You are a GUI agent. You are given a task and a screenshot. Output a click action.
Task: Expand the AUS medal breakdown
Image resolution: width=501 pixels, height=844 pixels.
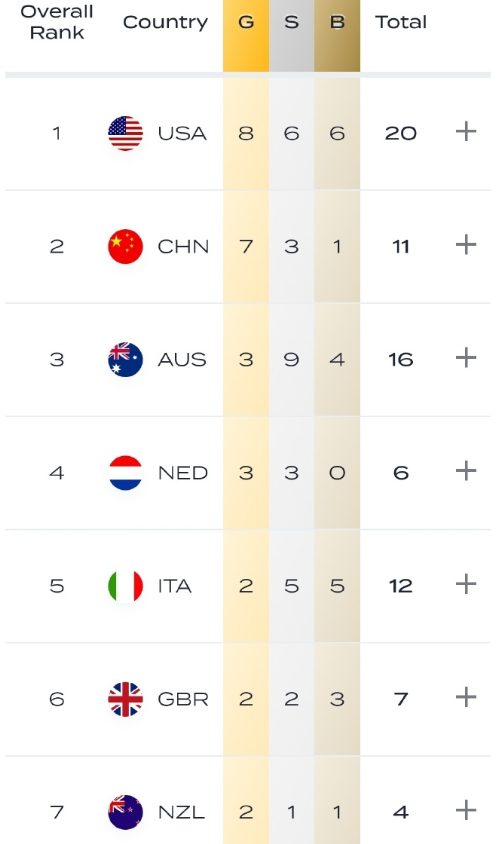tap(466, 357)
